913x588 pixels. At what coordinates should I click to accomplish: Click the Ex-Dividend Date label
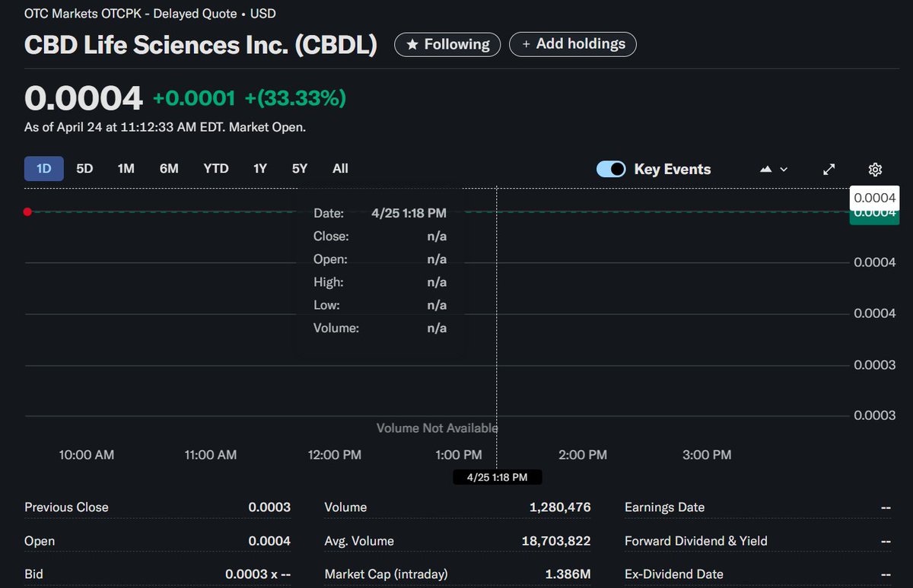click(674, 574)
